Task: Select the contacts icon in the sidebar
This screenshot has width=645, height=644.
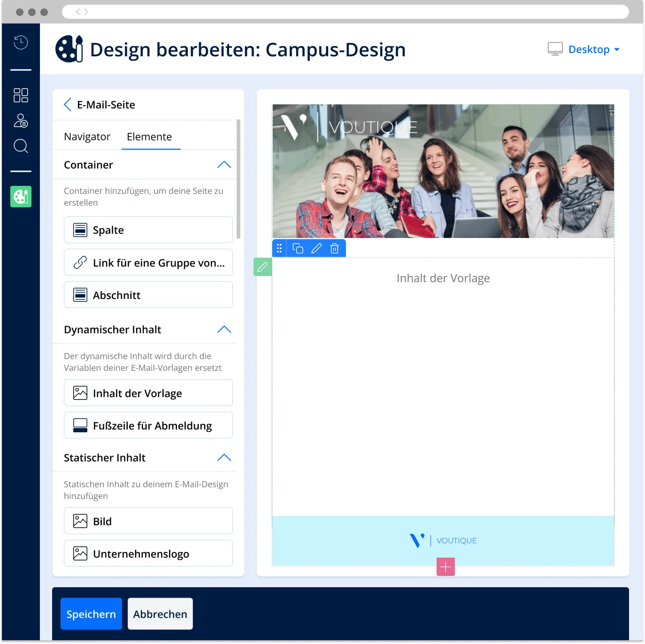Action: 21,121
